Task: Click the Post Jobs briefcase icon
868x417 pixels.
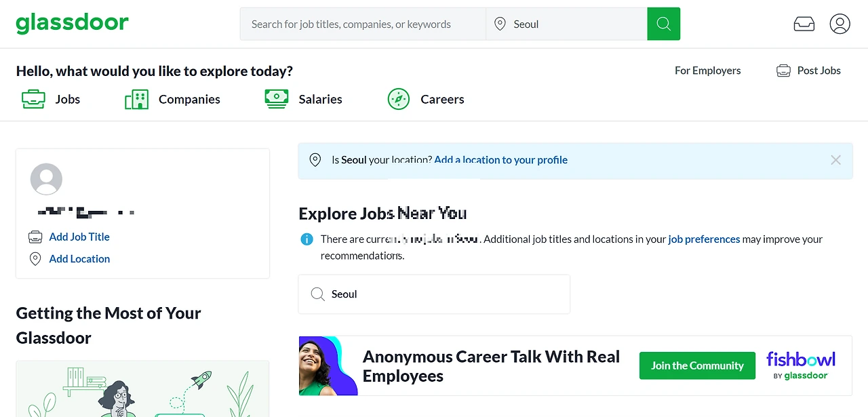Action: point(783,71)
